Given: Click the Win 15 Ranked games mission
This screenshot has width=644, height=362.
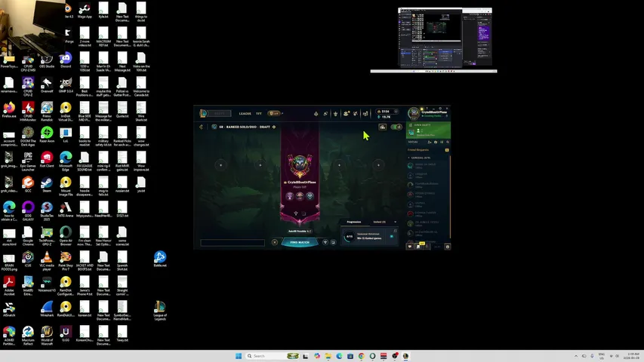Looking at the screenshot, I should [370, 236].
